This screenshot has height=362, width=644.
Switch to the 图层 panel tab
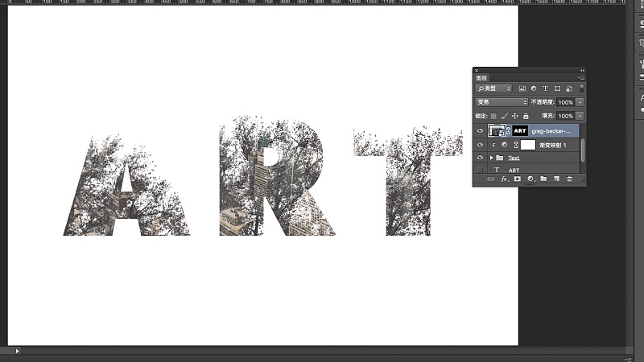[481, 78]
